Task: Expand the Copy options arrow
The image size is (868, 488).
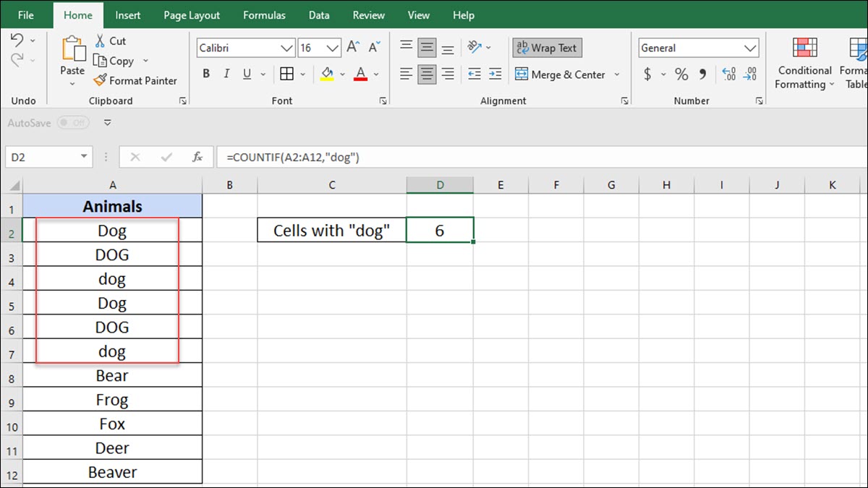Action: click(x=145, y=61)
